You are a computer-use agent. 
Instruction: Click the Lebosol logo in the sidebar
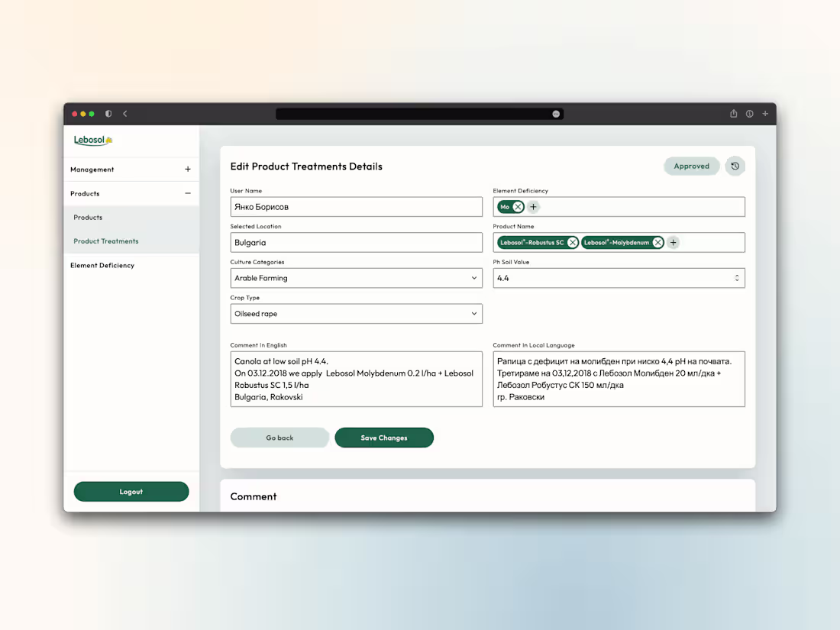(x=92, y=140)
